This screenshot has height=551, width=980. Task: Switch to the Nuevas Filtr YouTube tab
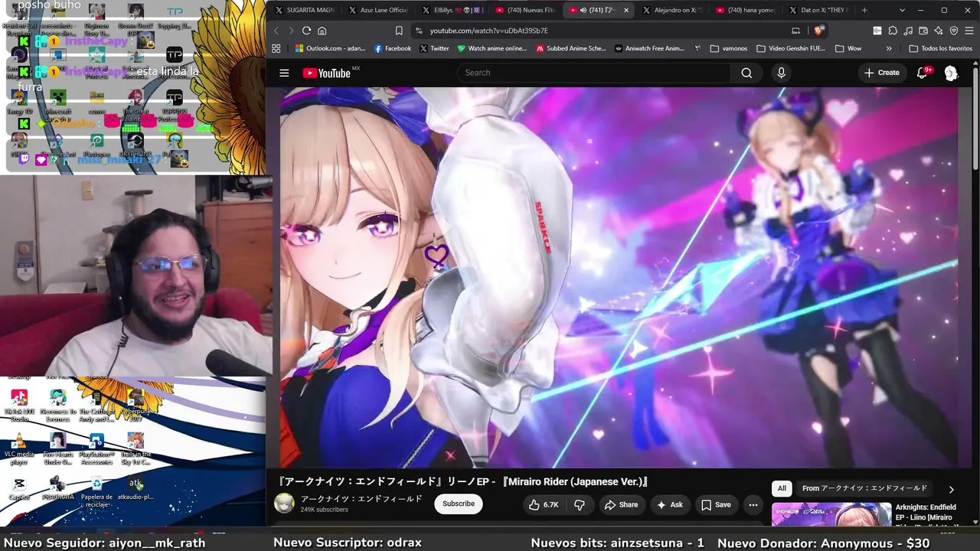pyautogui.click(x=525, y=10)
